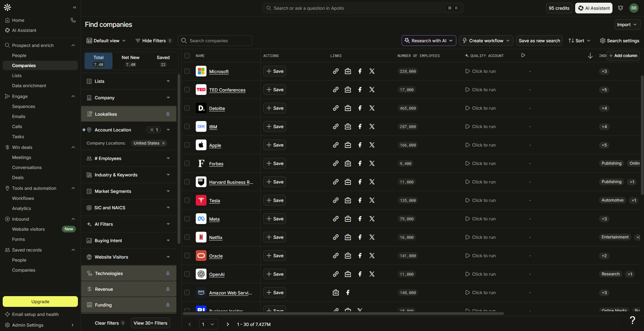Open the BB user avatar menu
The height and width of the screenshot is (331, 644).
pos(634,8)
